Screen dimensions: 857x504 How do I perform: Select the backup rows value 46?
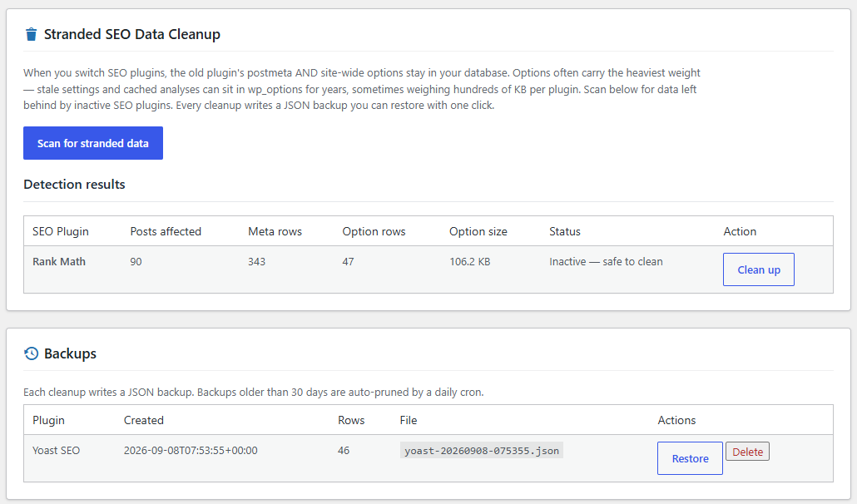point(344,451)
